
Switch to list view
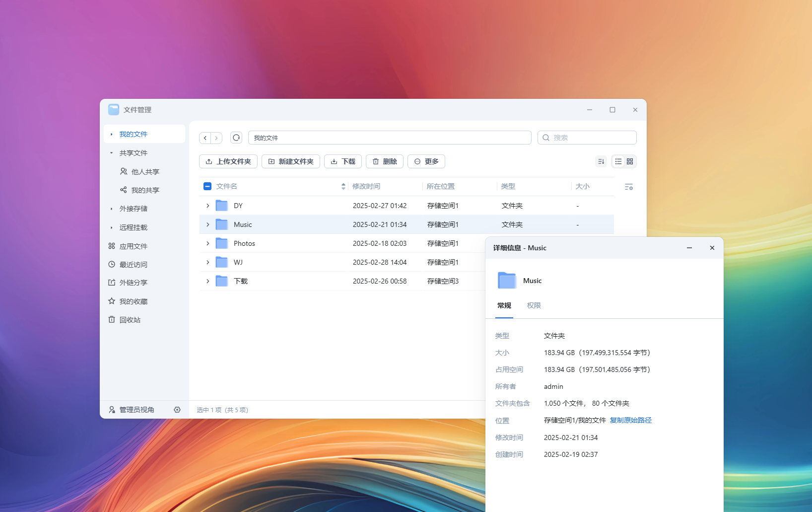tap(618, 161)
